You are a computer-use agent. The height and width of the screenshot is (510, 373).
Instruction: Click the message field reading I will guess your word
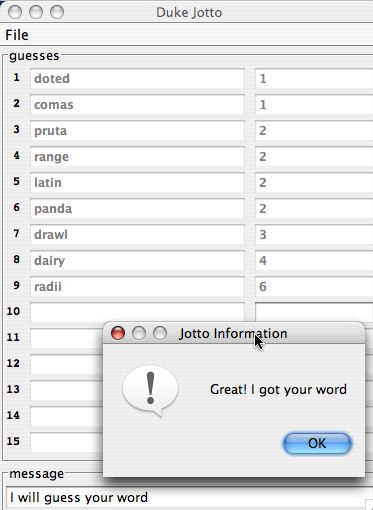(189, 498)
